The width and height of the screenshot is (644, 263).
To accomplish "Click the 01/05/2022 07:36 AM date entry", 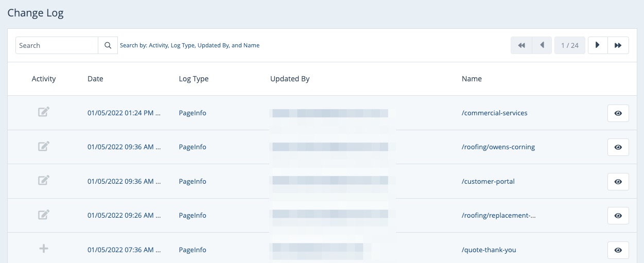I will pos(124,250).
